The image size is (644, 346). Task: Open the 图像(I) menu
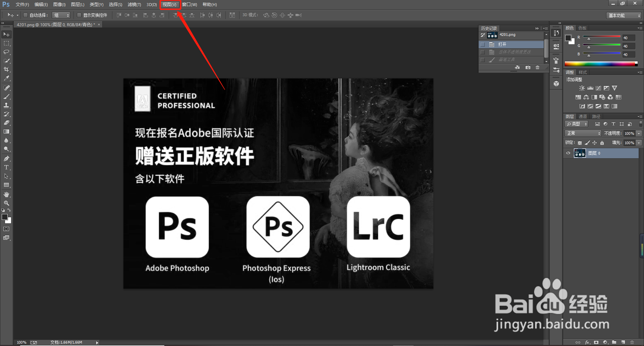[x=59, y=4]
